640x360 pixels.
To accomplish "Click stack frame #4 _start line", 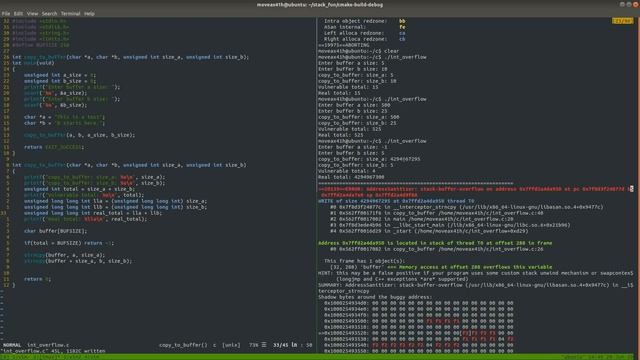I will 429,231.
